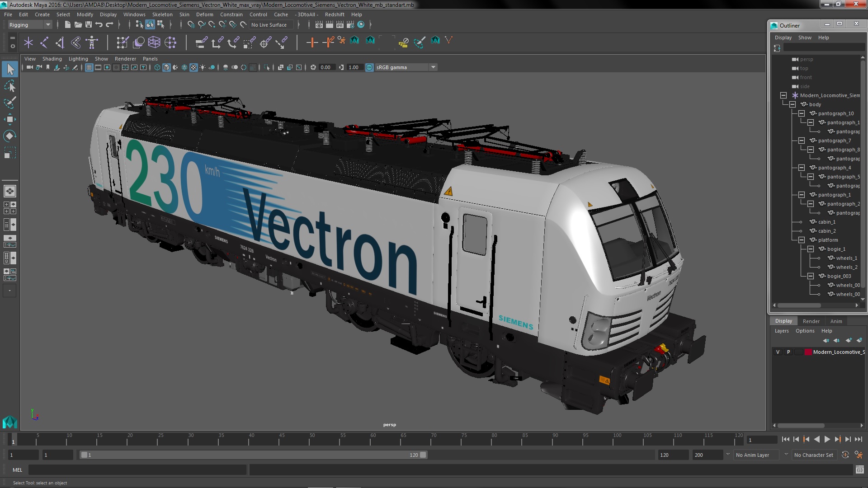
Task: Activate the Rotate tool
Action: tap(9, 136)
